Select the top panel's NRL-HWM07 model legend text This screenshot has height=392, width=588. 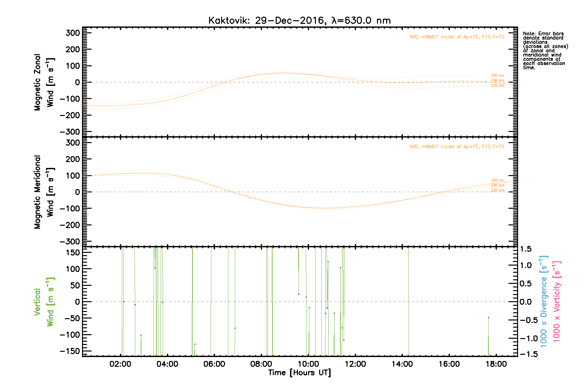click(457, 37)
